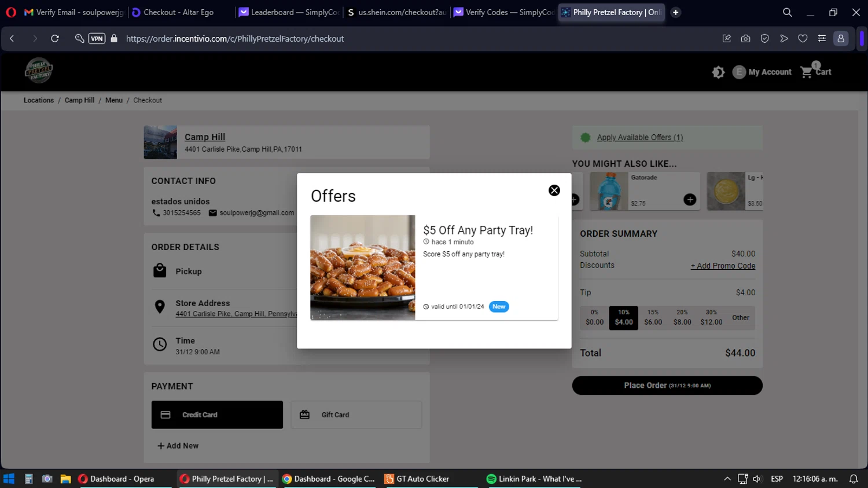The image size is (868, 488).
Task: Show hidden tray icons chevron
Action: click(727, 479)
